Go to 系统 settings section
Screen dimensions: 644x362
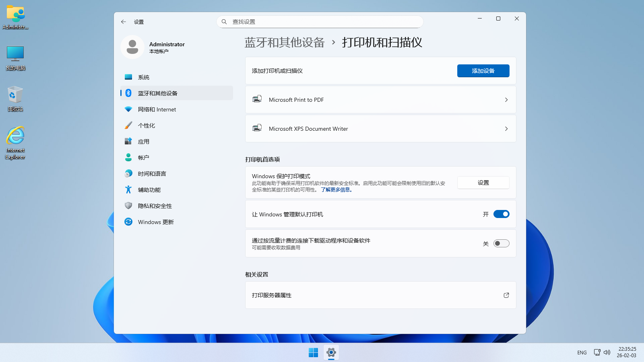coord(177,77)
